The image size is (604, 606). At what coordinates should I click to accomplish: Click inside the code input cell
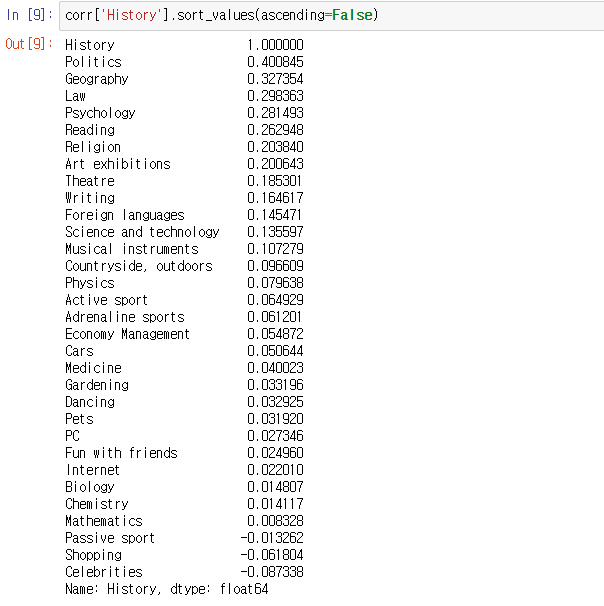point(332,15)
